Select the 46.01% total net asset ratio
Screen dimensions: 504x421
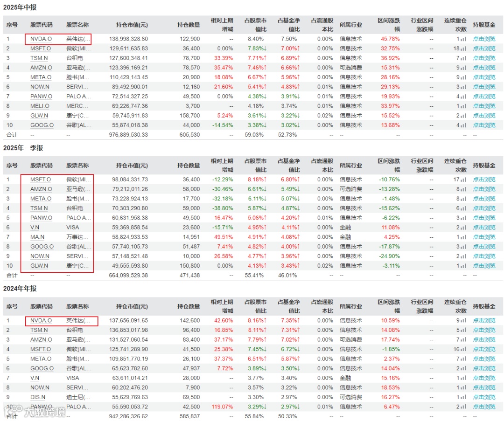pyautogui.click(x=287, y=276)
